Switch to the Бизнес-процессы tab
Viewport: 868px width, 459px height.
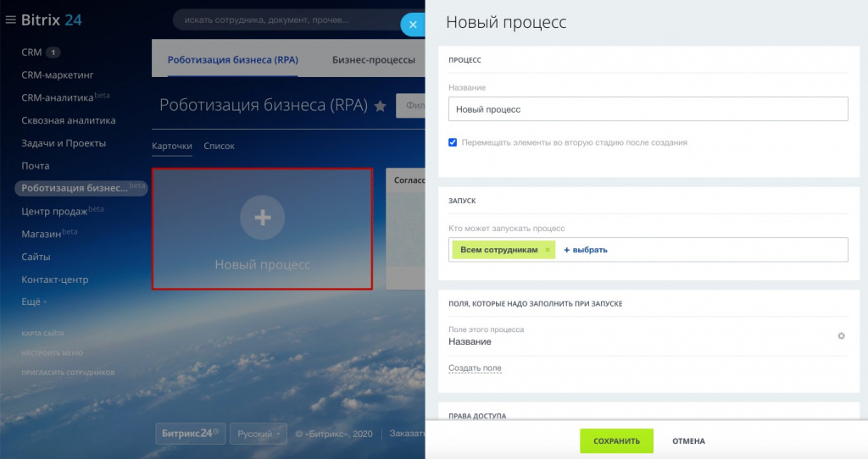[373, 60]
